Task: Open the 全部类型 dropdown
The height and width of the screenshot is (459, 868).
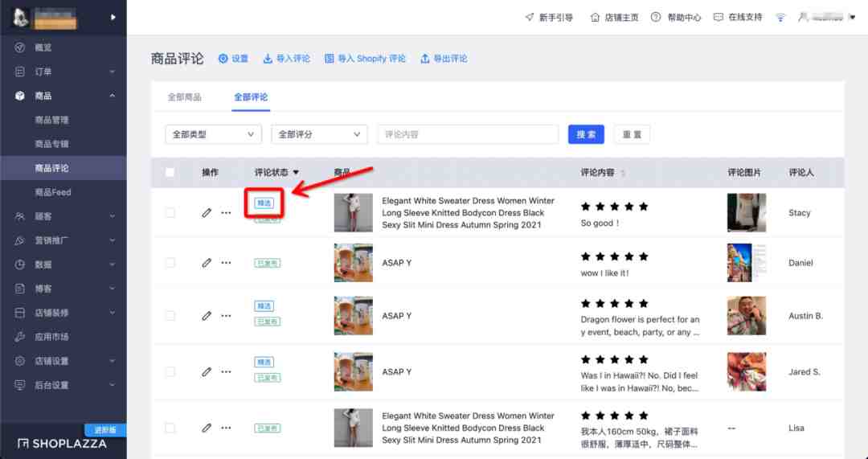Action: coord(213,134)
